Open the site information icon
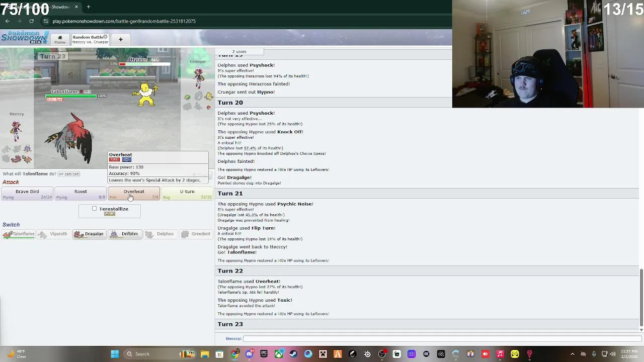This screenshot has width=644, height=362. 46,21
